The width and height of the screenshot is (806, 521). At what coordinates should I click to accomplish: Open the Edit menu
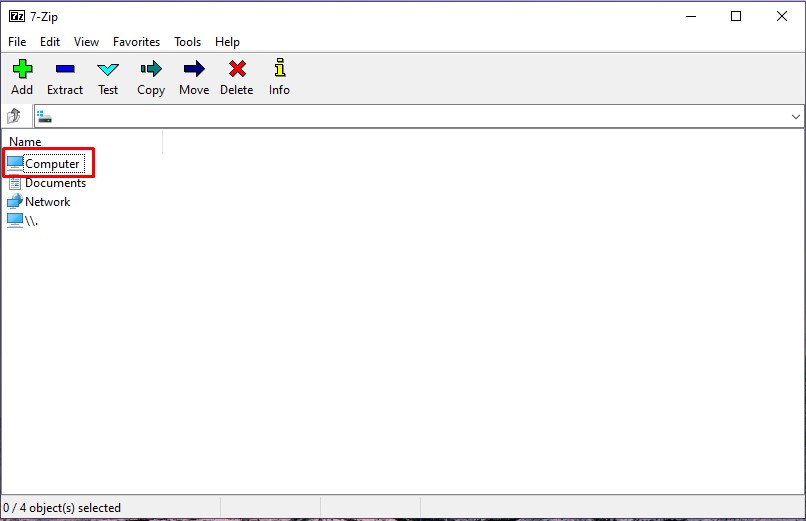coord(50,42)
